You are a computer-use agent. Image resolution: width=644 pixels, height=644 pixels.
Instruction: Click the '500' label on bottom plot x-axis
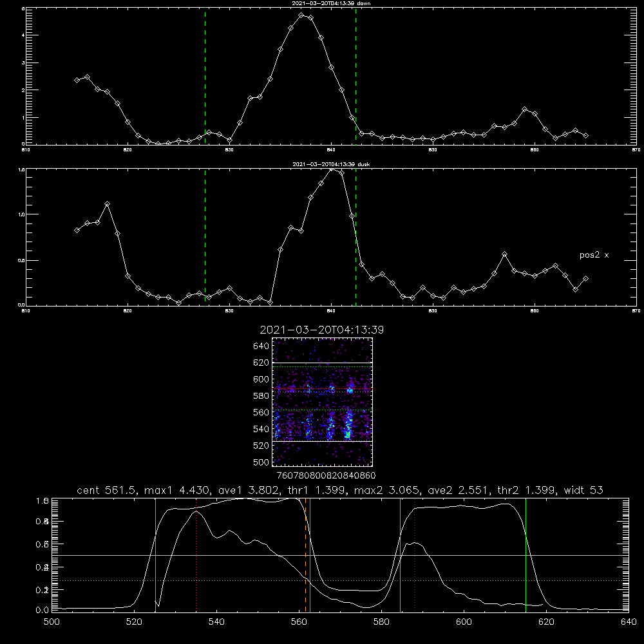coord(52,622)
